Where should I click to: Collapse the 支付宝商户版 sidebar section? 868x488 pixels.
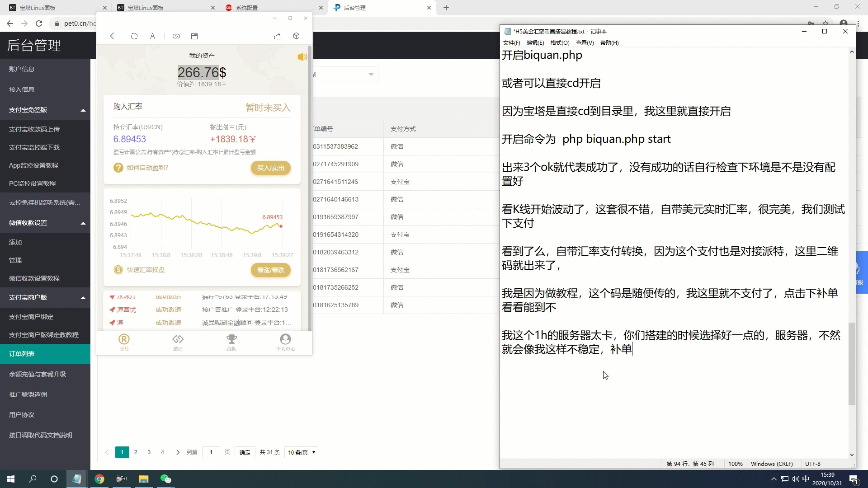click(x=45, y=297)
